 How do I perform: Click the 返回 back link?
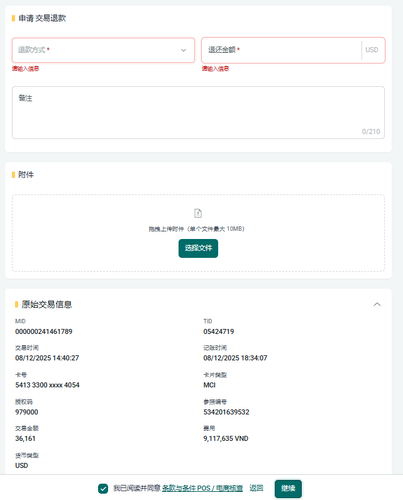(x=256, y=488)
